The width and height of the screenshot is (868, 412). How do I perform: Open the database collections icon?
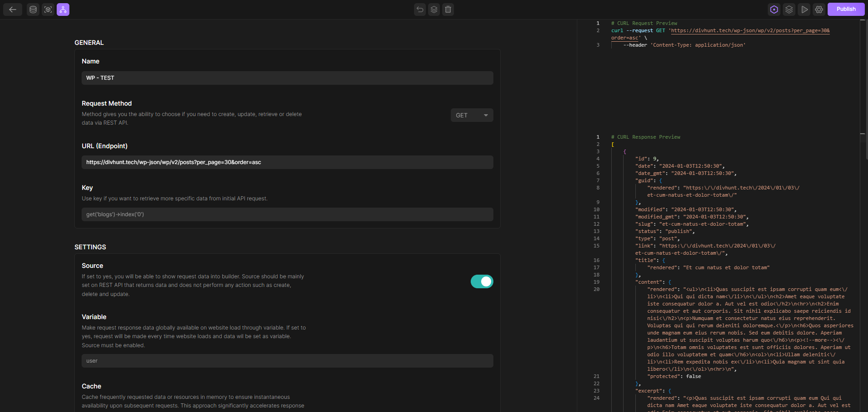click(33, 10)
